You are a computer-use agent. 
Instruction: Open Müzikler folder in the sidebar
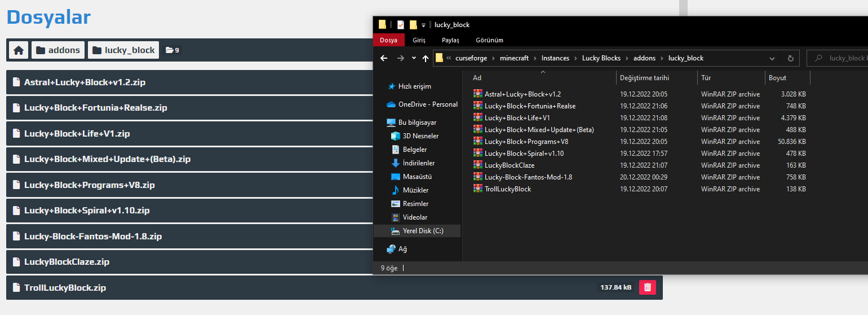(x=410, y=190)
